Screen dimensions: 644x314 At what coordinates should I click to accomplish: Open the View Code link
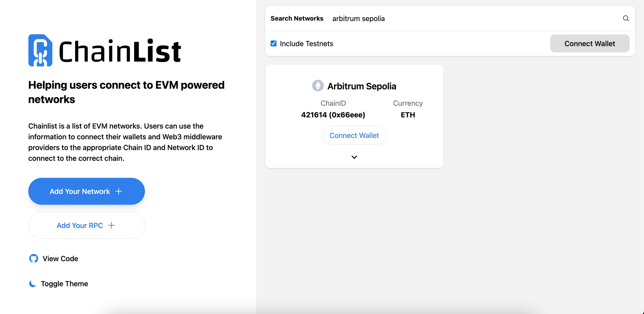60,258
